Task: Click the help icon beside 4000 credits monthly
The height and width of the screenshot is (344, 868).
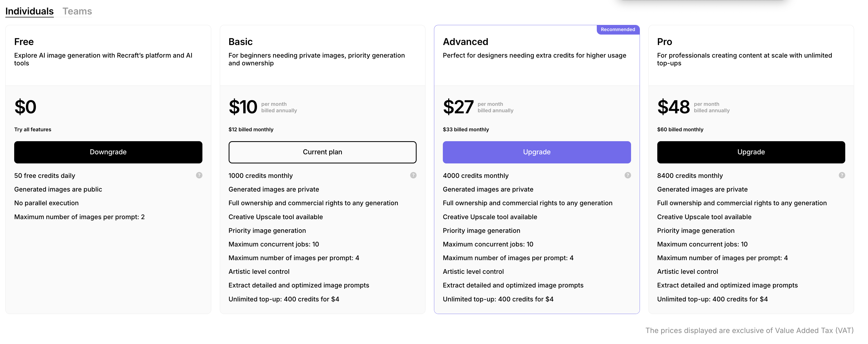Action: tap(628, 175)
